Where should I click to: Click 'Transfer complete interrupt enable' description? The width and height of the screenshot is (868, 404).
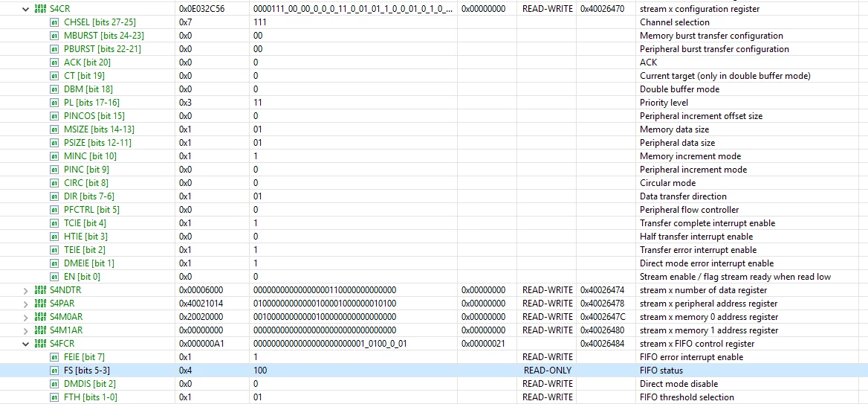(707, 222)
